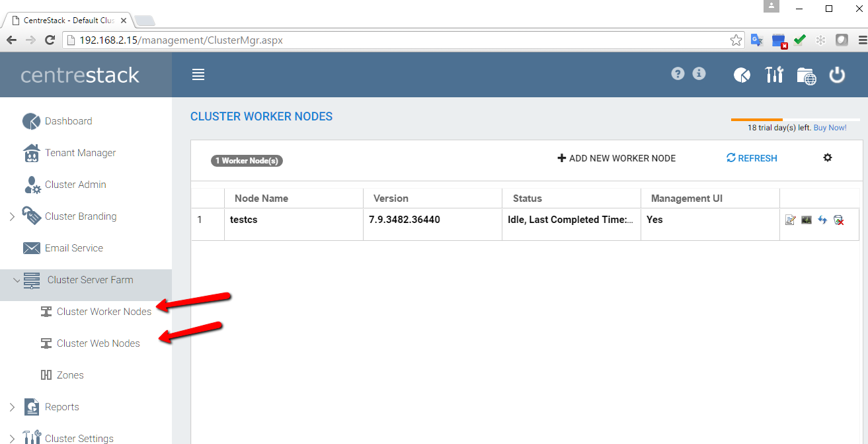Click the Cluster Server Farm icon
The height and width of the screenshot is (444, 868).
[x=32, y=280]
